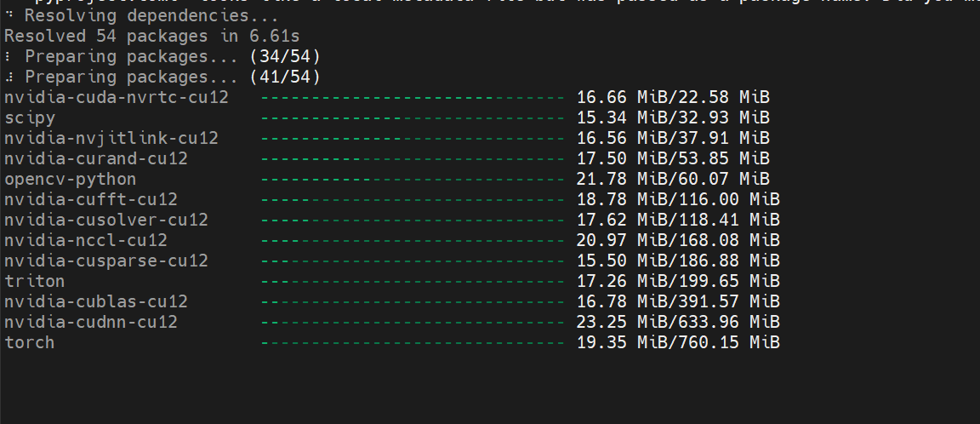Select package name nvidia-cufft-cu12

[x=91, y=199]
